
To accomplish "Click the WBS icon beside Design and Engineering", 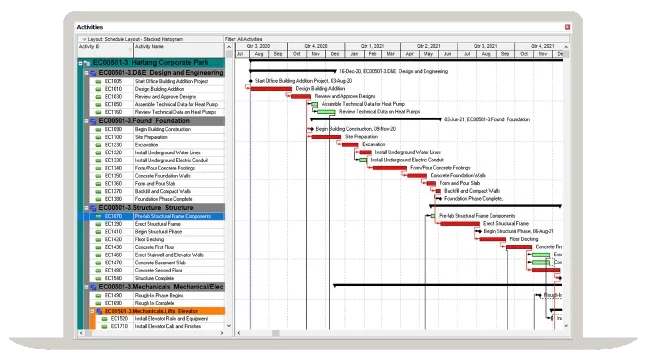I will point(93,73).
